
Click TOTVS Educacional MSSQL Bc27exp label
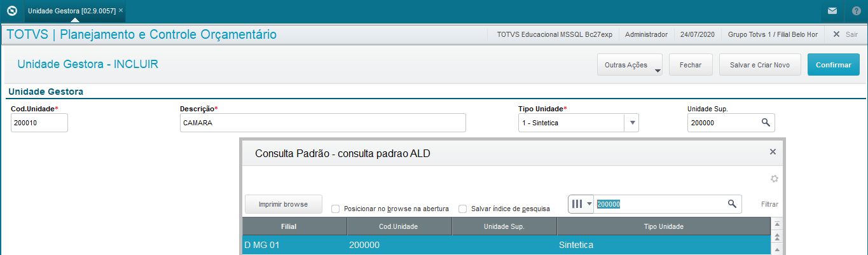tap(555, 34)
